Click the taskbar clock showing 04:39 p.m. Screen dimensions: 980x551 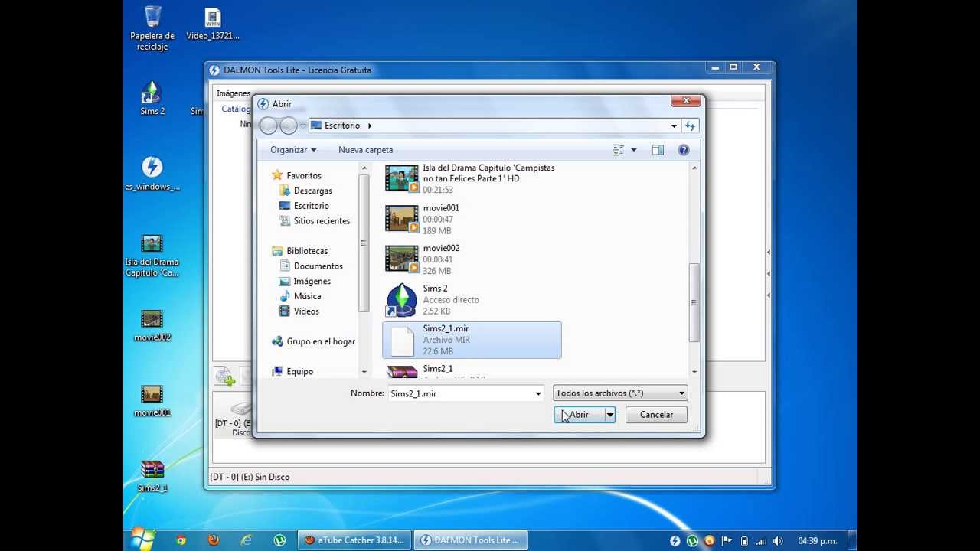(818, 540)
